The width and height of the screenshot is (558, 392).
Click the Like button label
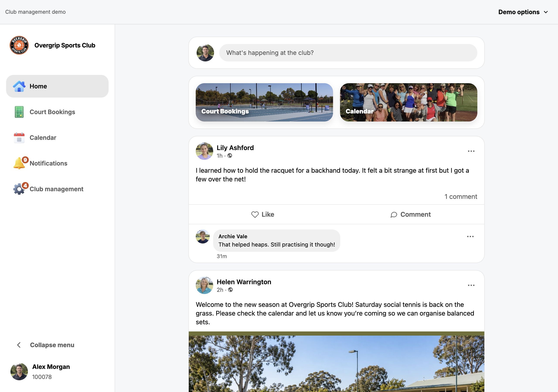[x=268, y=215]
